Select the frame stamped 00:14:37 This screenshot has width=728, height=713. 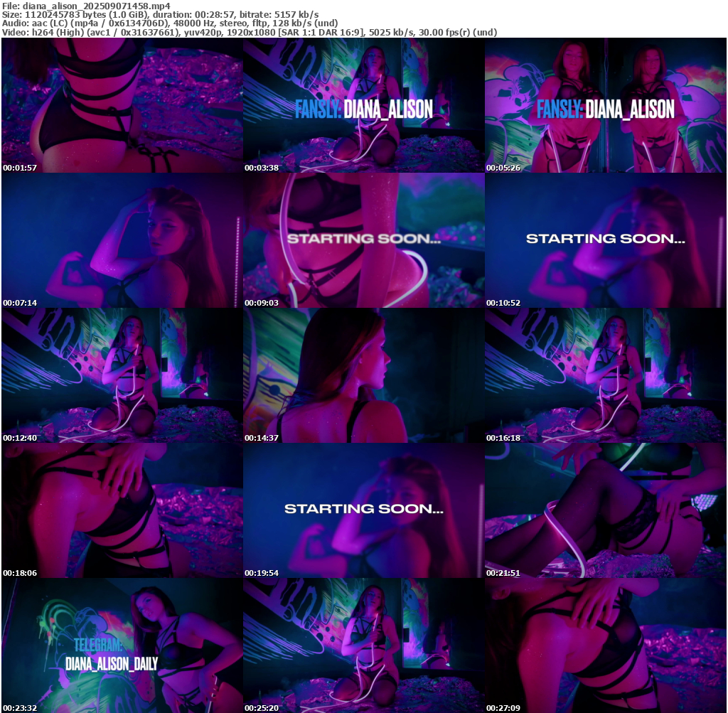pyautogui.click(x=364, y=375)
